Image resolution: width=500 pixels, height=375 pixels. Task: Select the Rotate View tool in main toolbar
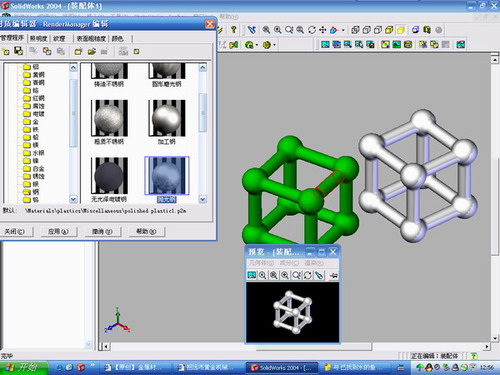click(x=312, y=30)
